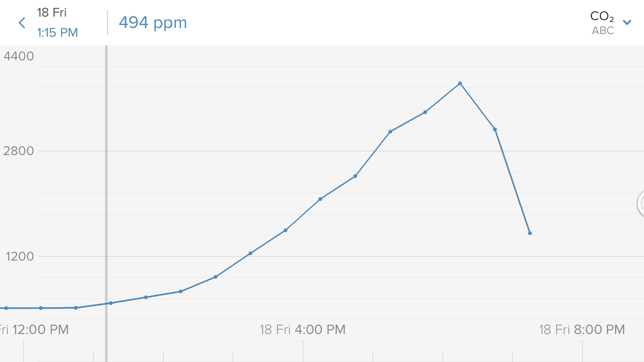Click the 4400 y-axis label
The image size is (644, 362).
click(x=19, y=56)
